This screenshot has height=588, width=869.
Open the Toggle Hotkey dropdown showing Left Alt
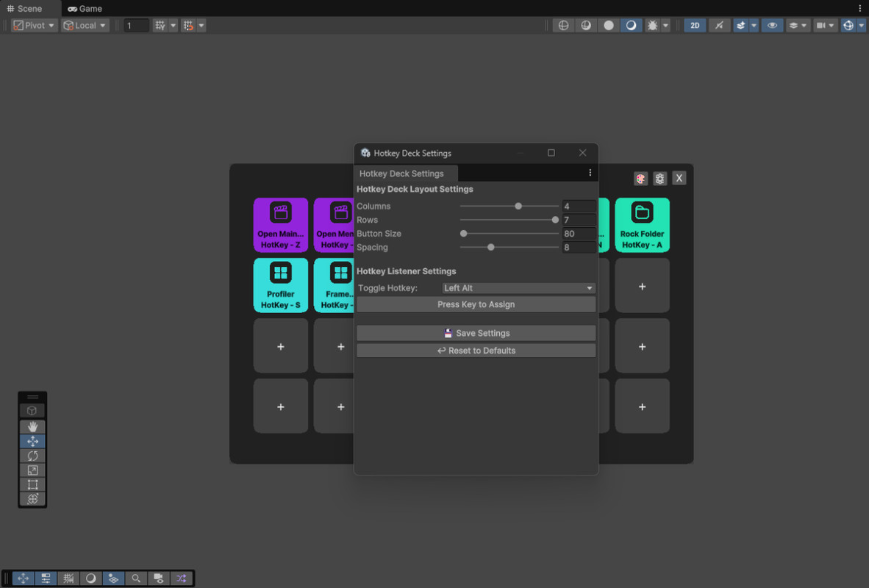(x=518, y=288)
